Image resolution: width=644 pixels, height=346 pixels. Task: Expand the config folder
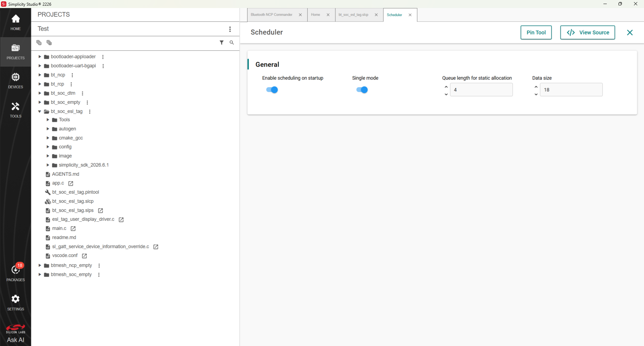click(x=48, y=147)
